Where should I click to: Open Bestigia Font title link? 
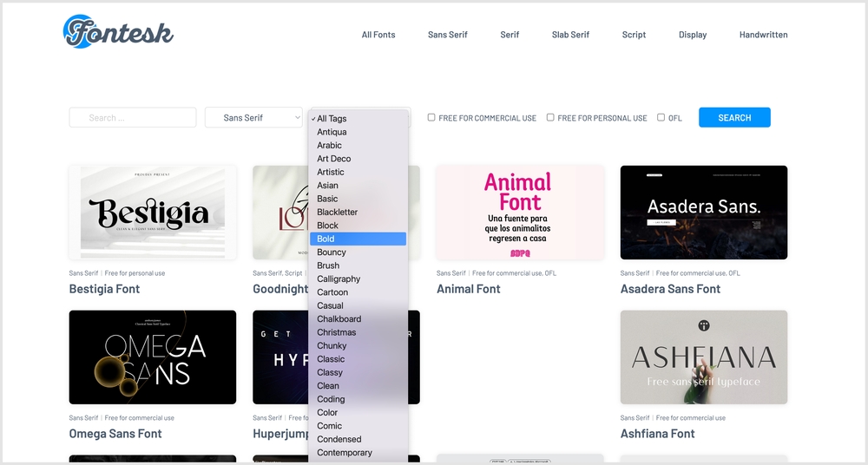(x=104, y=289)
